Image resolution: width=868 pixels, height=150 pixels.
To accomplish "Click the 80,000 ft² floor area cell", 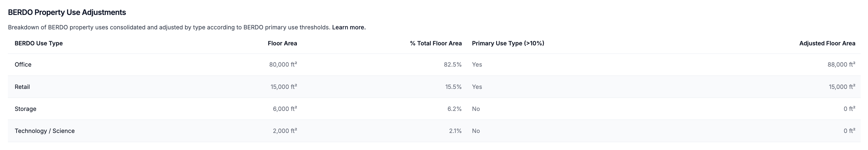I will 283,65.
